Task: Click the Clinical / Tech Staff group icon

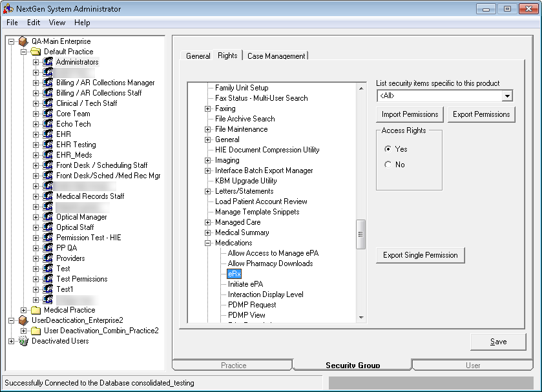Action: coord(48,103)
